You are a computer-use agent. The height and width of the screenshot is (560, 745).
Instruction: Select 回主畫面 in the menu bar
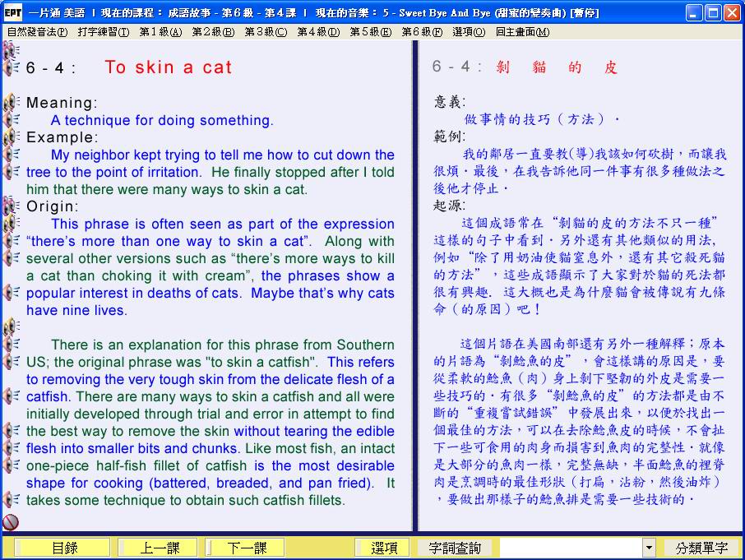522,32
